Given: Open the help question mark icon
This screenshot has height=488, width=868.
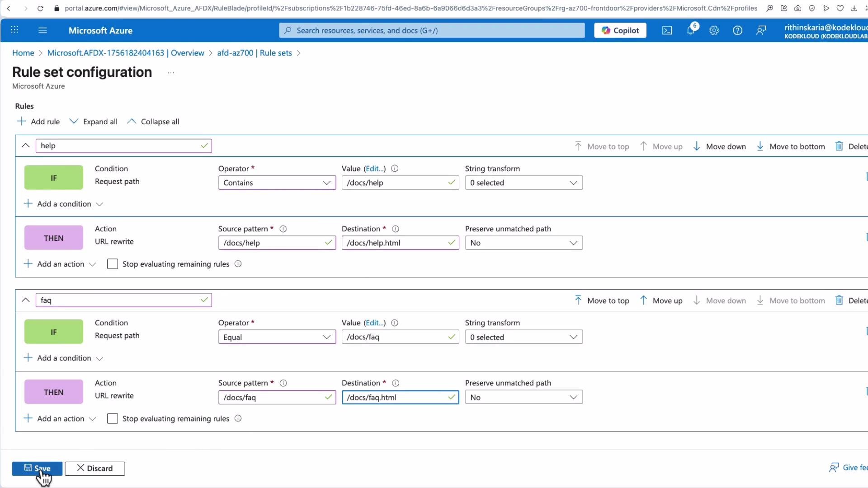Looking at the screenshot, I should (x=737, y=30).
